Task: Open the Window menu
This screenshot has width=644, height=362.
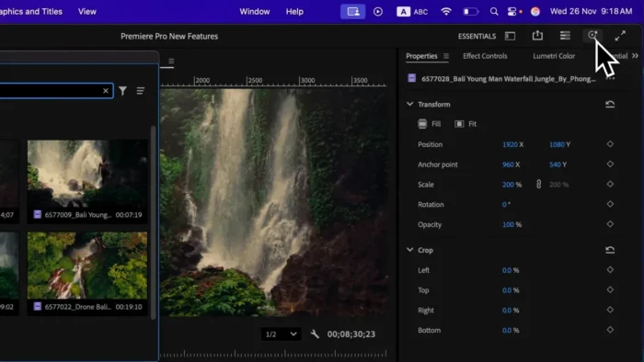Action: pos(255,11)
